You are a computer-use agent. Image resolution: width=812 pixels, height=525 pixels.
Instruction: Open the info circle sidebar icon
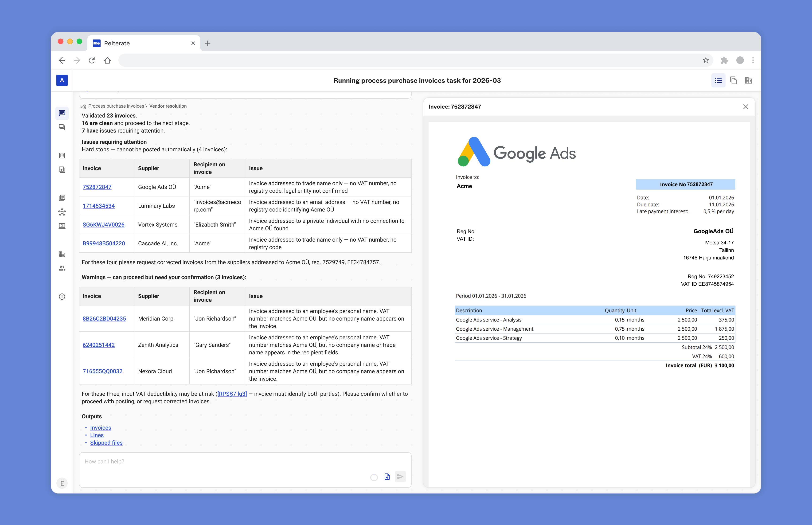click(x=62, y=297)
